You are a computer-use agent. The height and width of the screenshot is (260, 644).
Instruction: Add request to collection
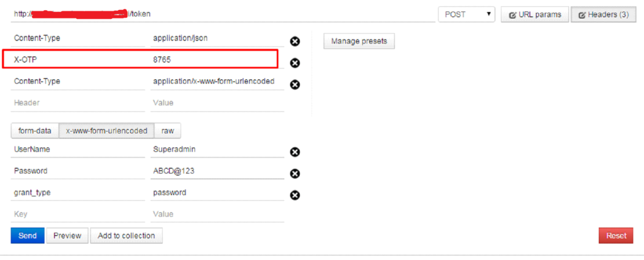point(126,235)
